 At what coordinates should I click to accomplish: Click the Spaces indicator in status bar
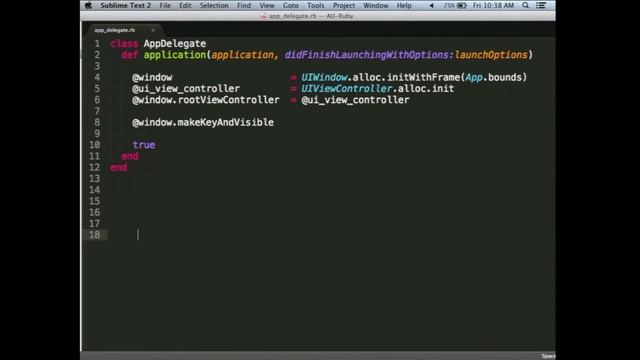click(548, 356)
